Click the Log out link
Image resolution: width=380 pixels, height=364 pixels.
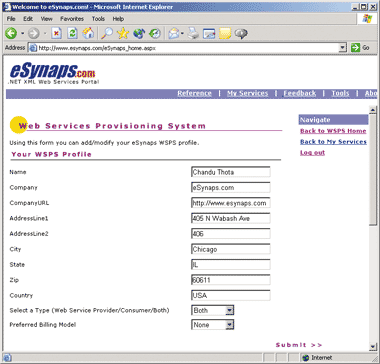312,153
